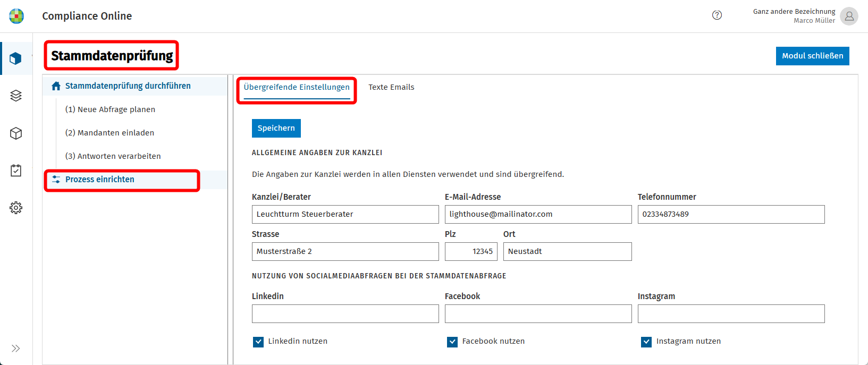This screenshot has height=365, width=868.
Task: Uncheck the Linkedin nutzen checkbox
Action: coord(258,342)
